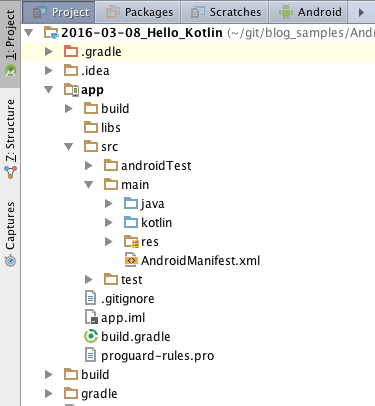Open the Captures side tool window
This screenshot has height=406, width=375.
[10, 233]
